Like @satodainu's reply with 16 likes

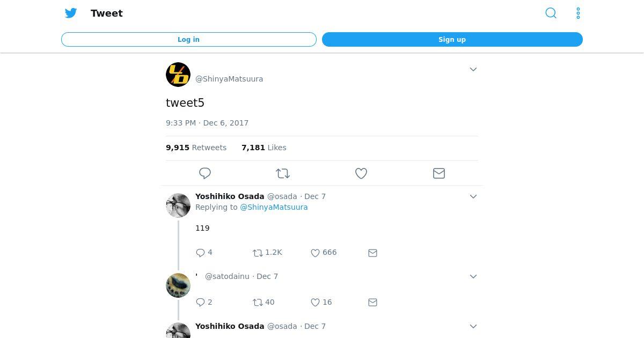[316, 303]
